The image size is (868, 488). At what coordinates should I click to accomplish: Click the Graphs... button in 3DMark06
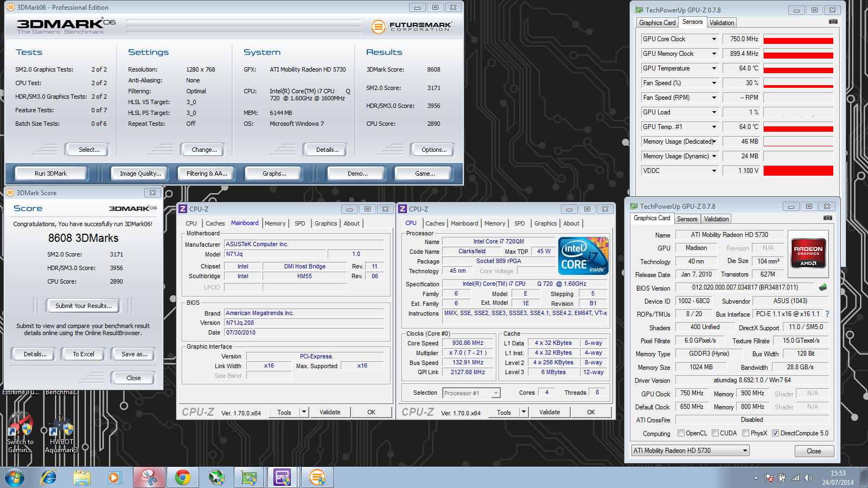tap(274, 174)
